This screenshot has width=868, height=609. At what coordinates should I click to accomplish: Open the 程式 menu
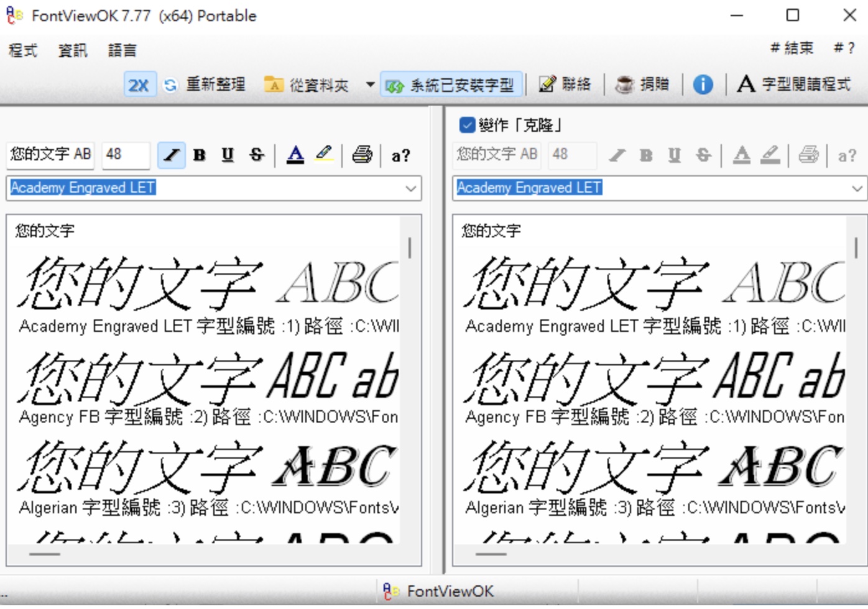click(x=23, y=50)
